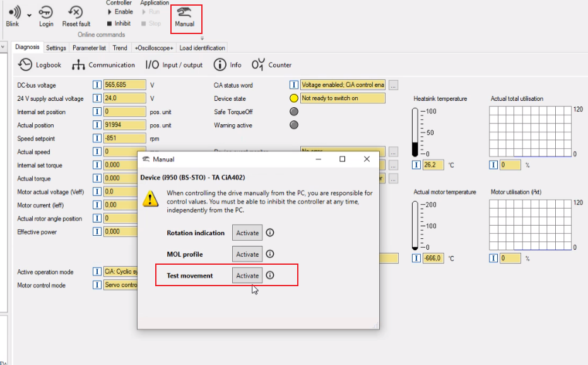Click the Device state yellow indicator
This screenshot has height=365, width=588.
(293, 98)
